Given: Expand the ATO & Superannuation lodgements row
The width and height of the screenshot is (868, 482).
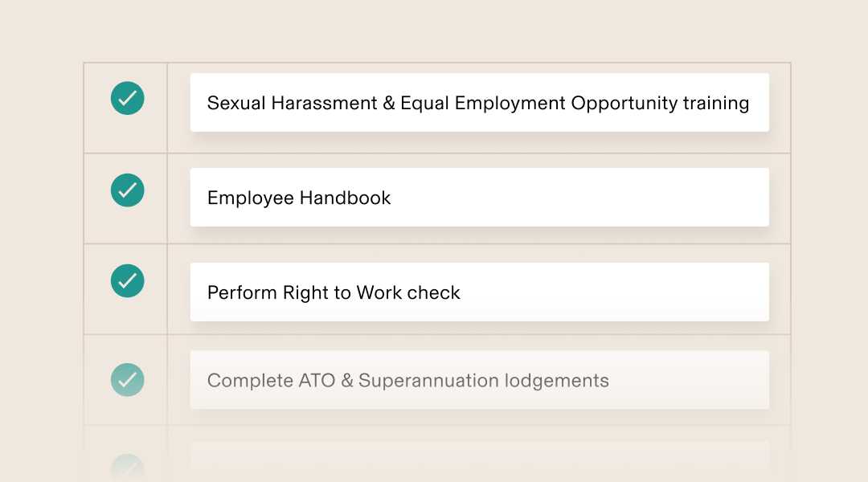Looking at the screenshot, I should point(479,378).
